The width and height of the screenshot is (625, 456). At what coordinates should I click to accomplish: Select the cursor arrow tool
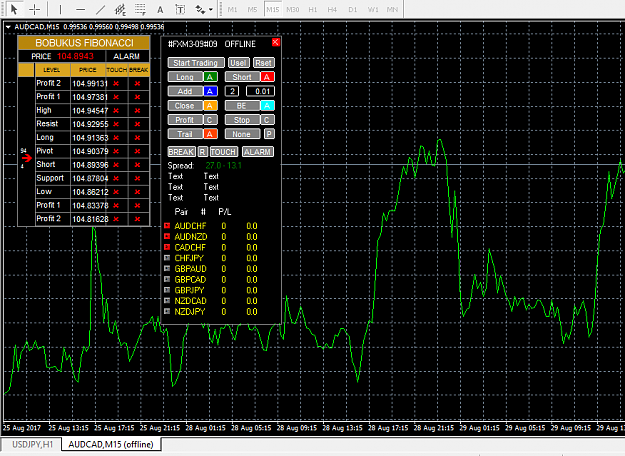pos(14,9)
